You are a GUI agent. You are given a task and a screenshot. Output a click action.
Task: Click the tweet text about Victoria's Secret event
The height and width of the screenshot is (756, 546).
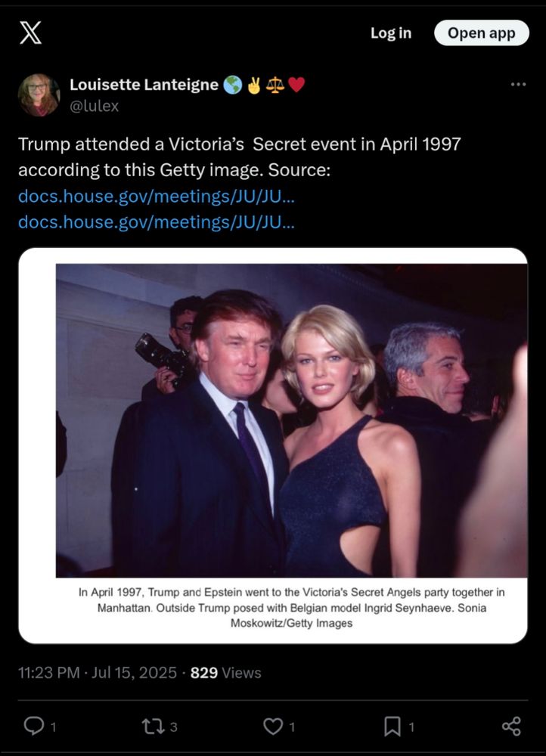tap(239, 156)
